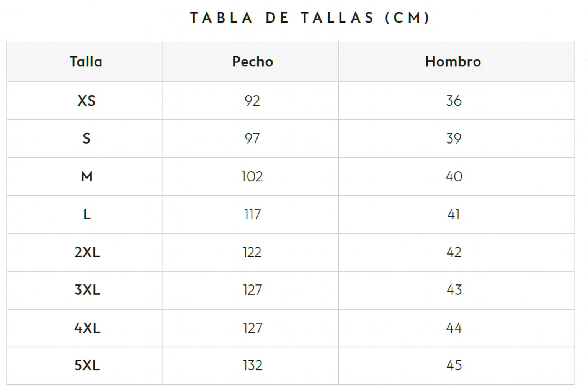Select the shoulder value 36 cell
Screen dimensions: 588x392
pyautogui.click(x=454, y=101)
